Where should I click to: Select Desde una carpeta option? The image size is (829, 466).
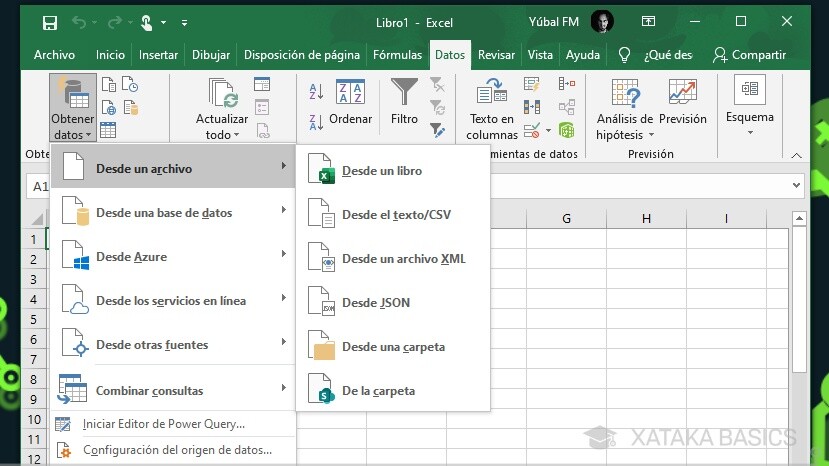[393, 346]
